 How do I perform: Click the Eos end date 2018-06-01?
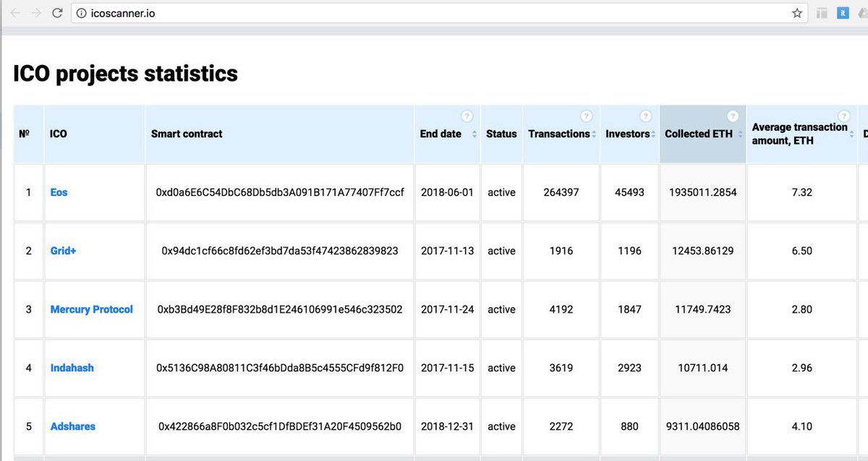447,192
